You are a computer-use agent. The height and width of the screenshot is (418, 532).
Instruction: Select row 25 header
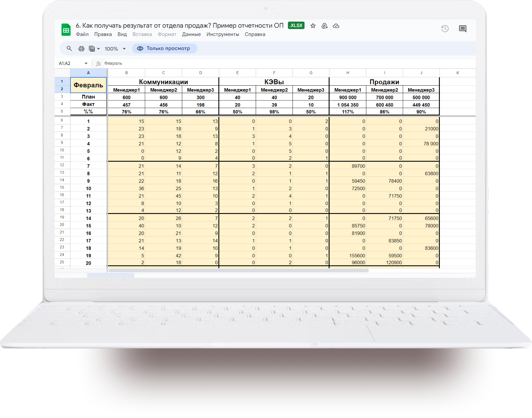pyautogui.click(x=62, y=262)
